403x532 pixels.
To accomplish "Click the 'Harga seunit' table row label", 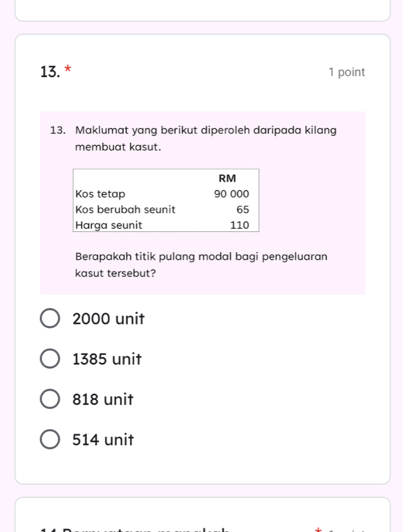I will [x=109, y=225].
